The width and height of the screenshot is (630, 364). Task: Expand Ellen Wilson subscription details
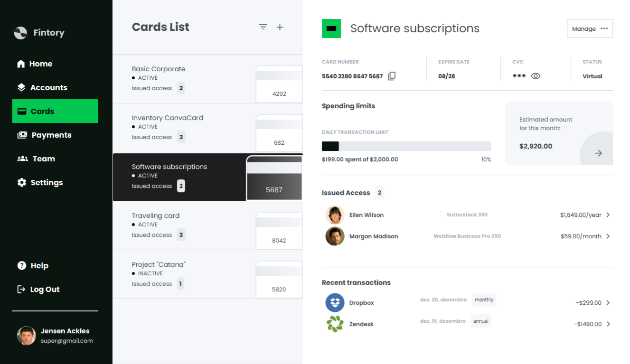[608, 215]
